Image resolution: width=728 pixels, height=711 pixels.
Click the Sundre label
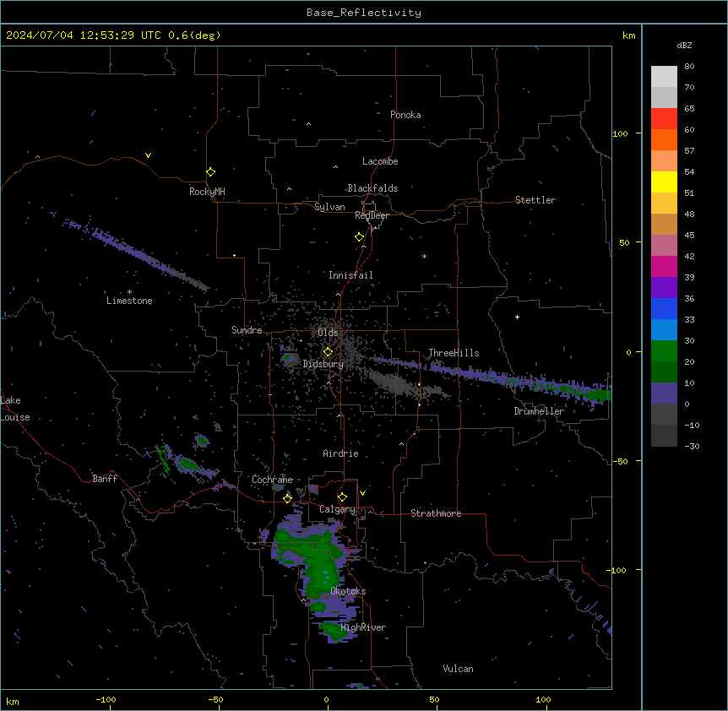coord(247,330)
